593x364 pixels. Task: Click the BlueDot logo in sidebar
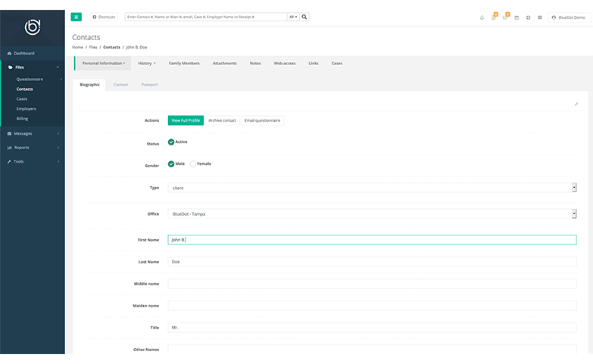[x=33, y=28]
